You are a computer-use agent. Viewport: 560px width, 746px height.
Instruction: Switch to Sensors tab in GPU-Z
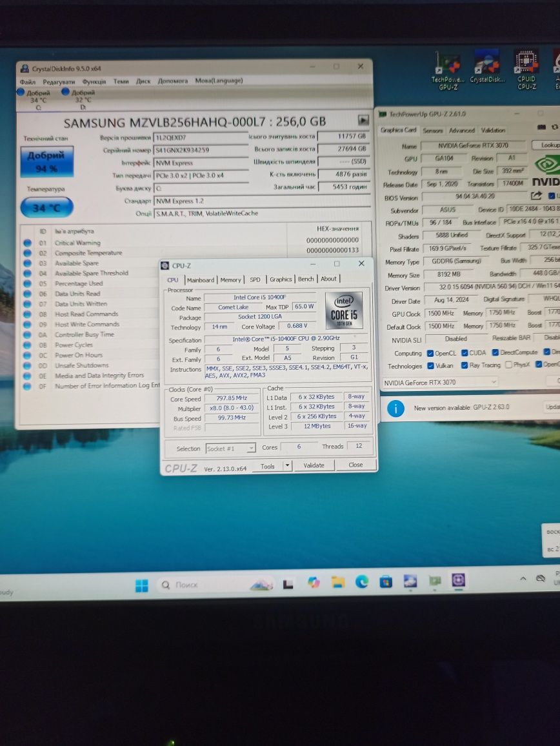432,130
